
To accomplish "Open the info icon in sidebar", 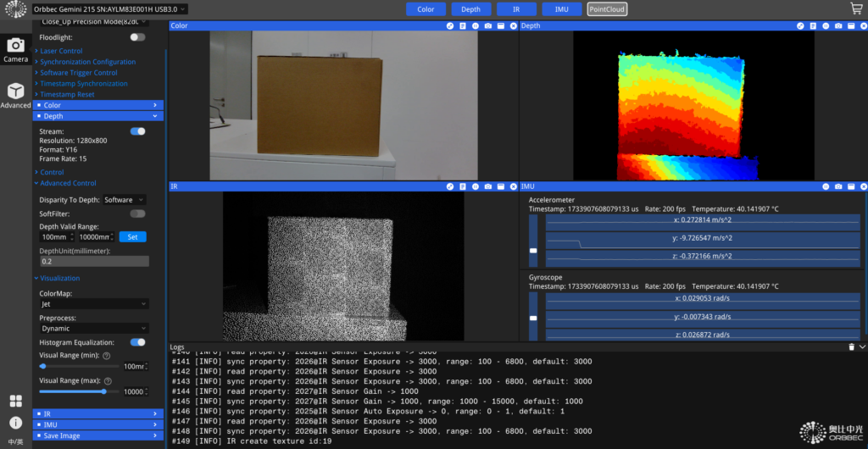I will coord(15,423).
